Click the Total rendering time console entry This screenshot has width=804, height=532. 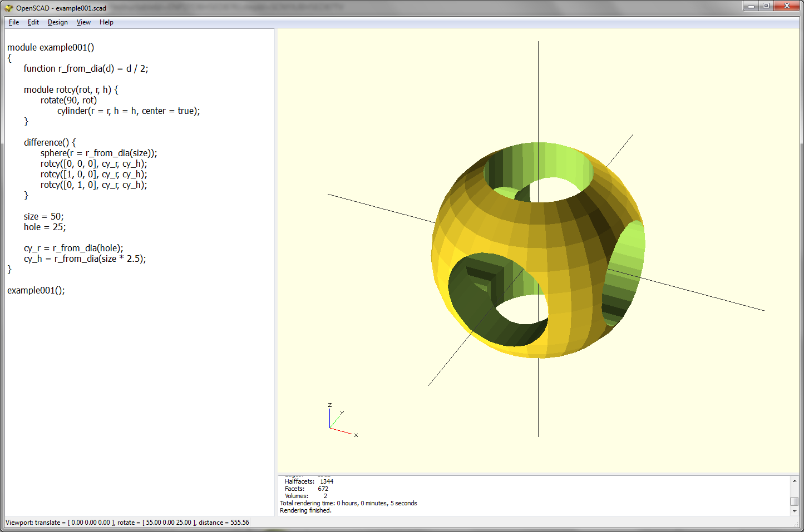[348, 503]
